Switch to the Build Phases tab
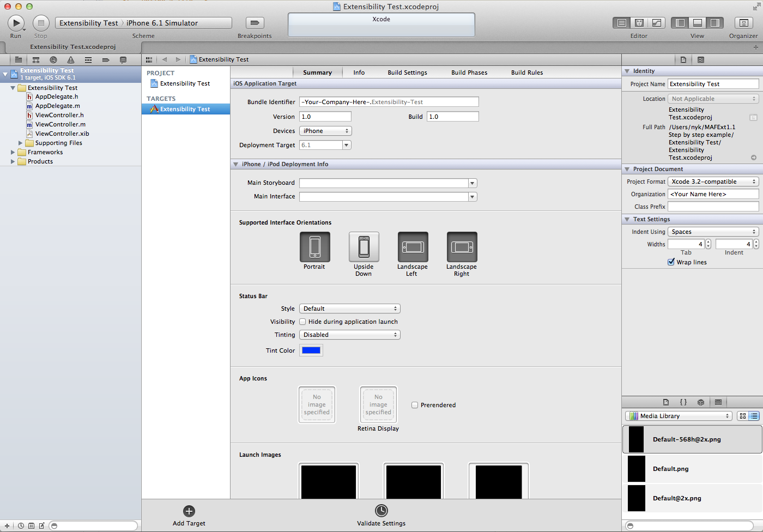 coord(469,72)
